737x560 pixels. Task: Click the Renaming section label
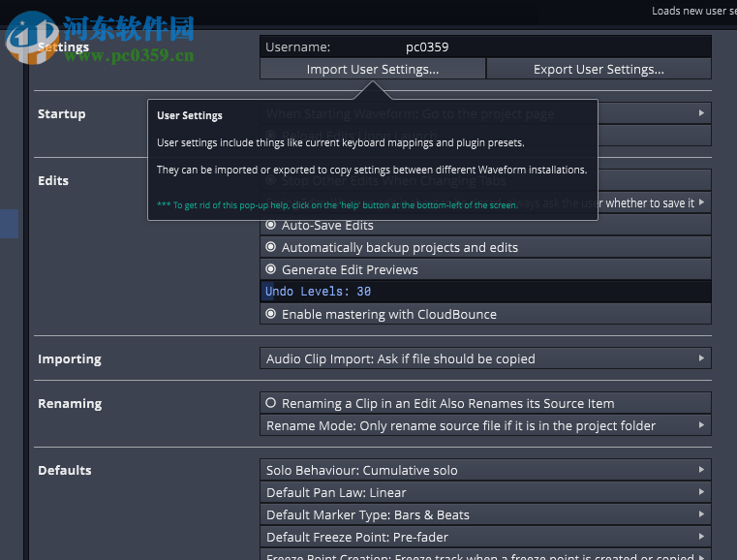click(x=70, y=404)
